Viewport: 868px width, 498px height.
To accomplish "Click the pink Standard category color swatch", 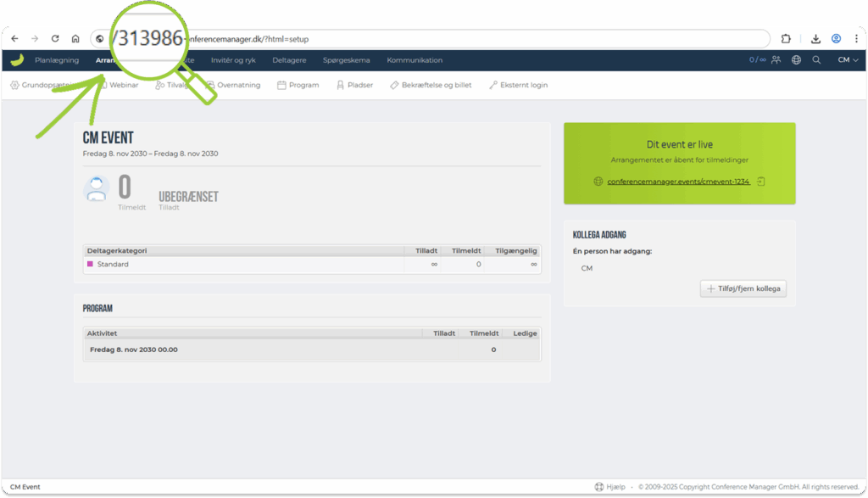I will tap(91, 265).
